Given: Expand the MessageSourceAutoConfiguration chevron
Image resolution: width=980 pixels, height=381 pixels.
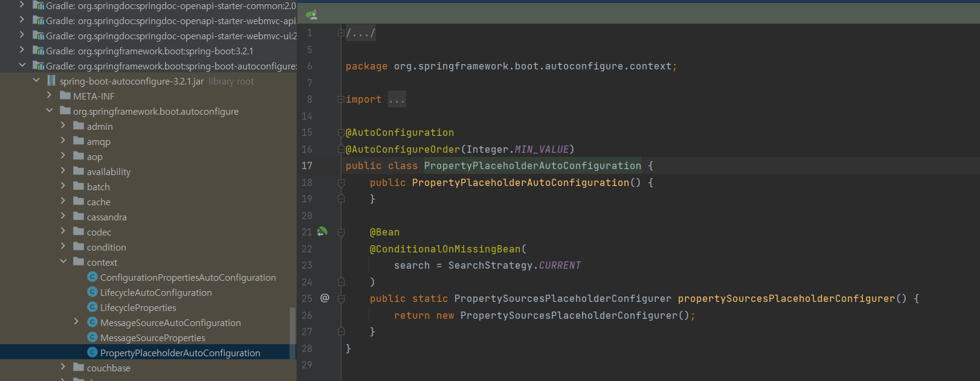Looking at the screenshot, I should point(76,322).
